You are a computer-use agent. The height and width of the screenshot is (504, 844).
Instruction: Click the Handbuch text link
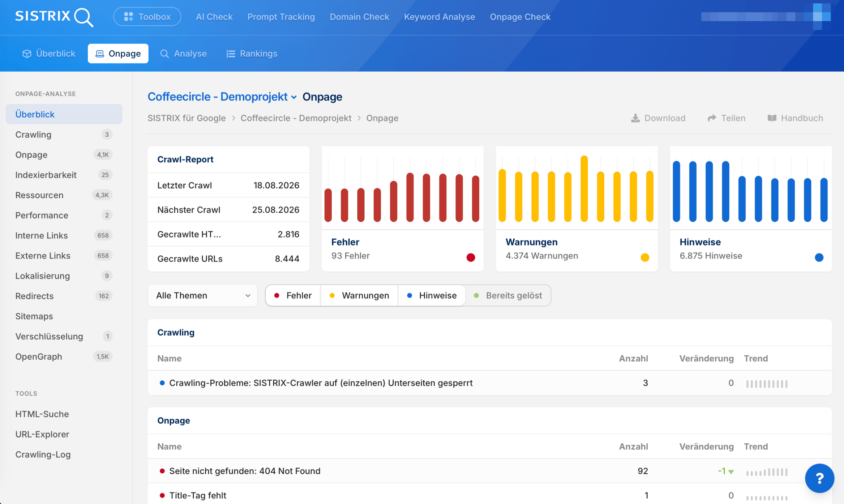[x=802, y=118]
